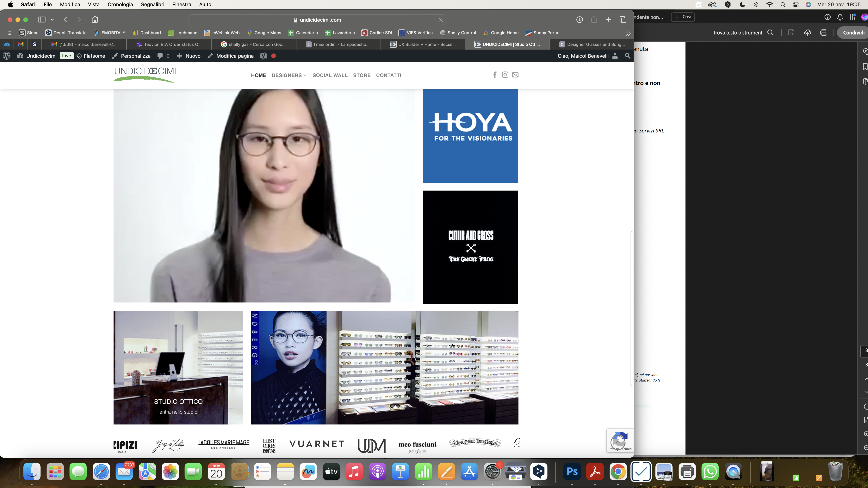
Task: Open Photoshop from the Dock
Action: (x=572, y=472)
